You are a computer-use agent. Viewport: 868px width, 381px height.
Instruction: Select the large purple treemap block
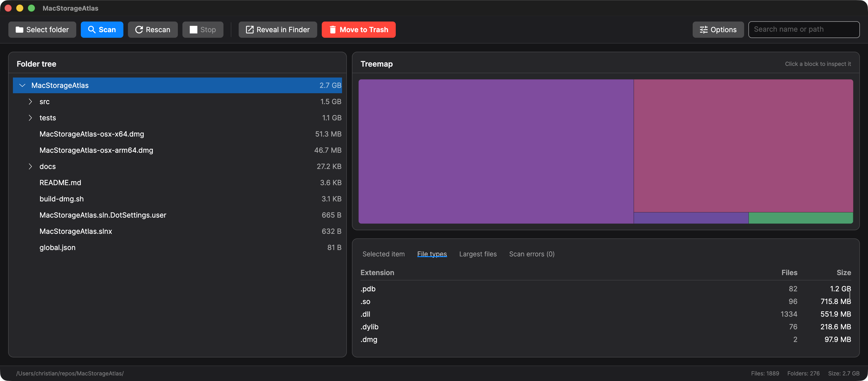tap(496, 151)
